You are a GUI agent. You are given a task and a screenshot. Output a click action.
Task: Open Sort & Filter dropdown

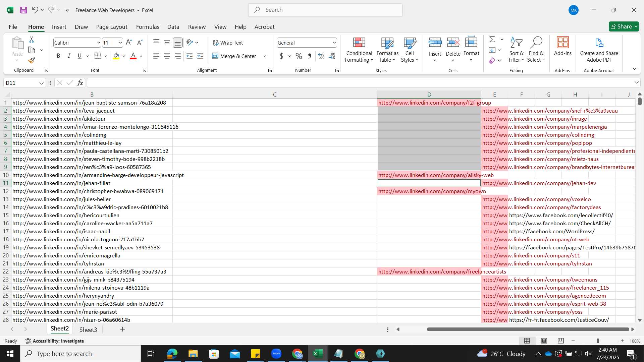(516, 50)
